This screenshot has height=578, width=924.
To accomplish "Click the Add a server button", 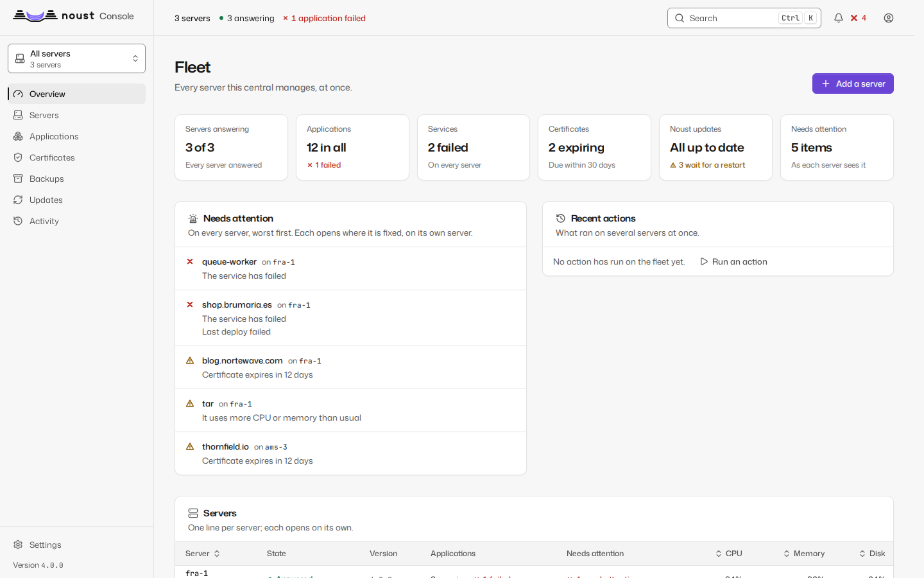I will tap(853, 83).
